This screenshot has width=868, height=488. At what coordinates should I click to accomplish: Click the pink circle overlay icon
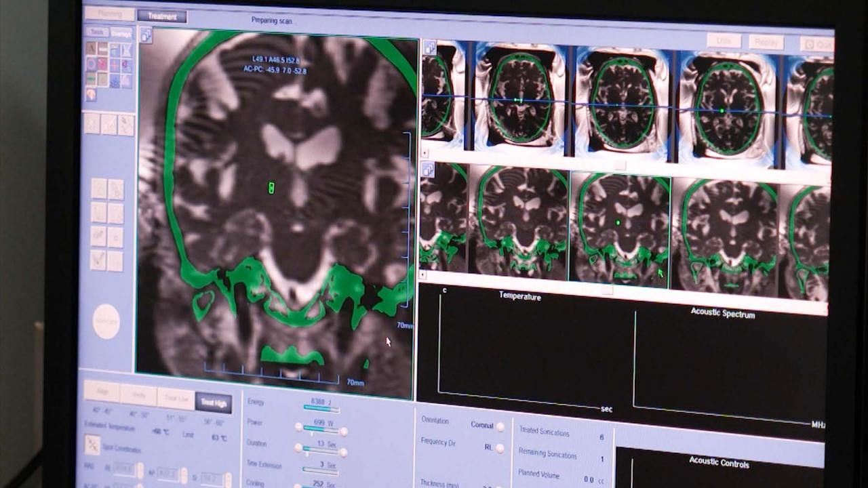click(102, 64)
